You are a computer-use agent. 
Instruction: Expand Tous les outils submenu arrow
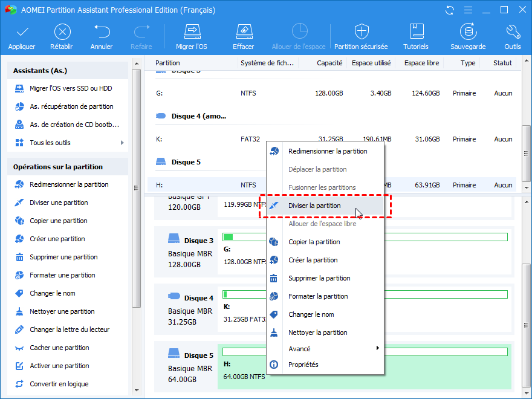[x=122, y=143]
